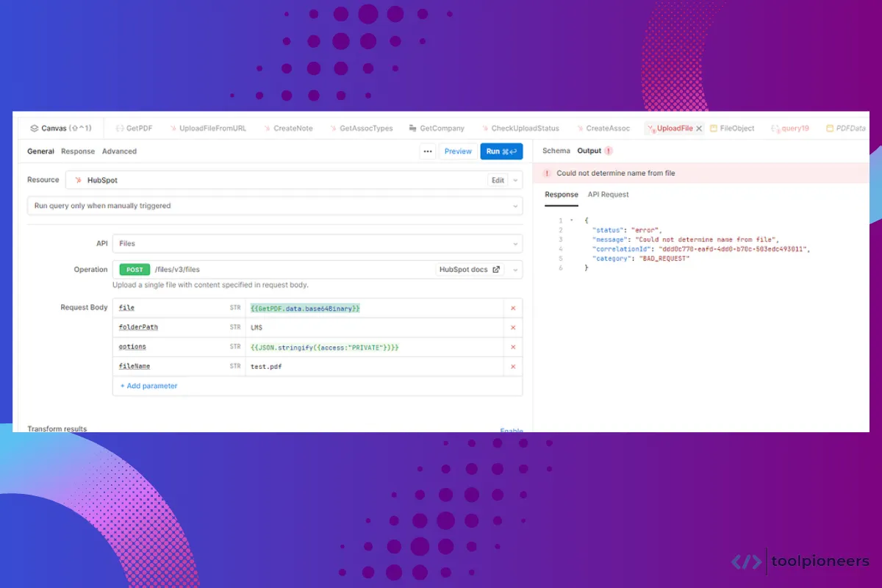Click the Preview button
The height and width of the screenshot is (588, 882).
tap(458, 151)
